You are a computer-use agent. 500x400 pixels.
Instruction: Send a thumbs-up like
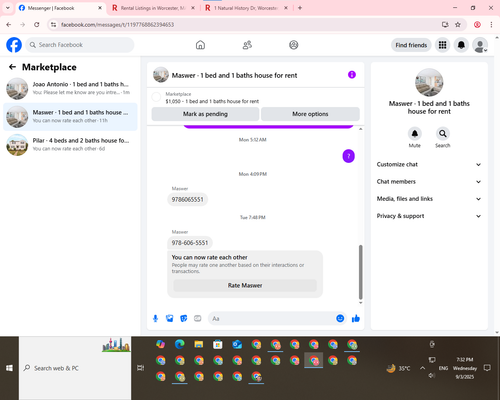356,318
